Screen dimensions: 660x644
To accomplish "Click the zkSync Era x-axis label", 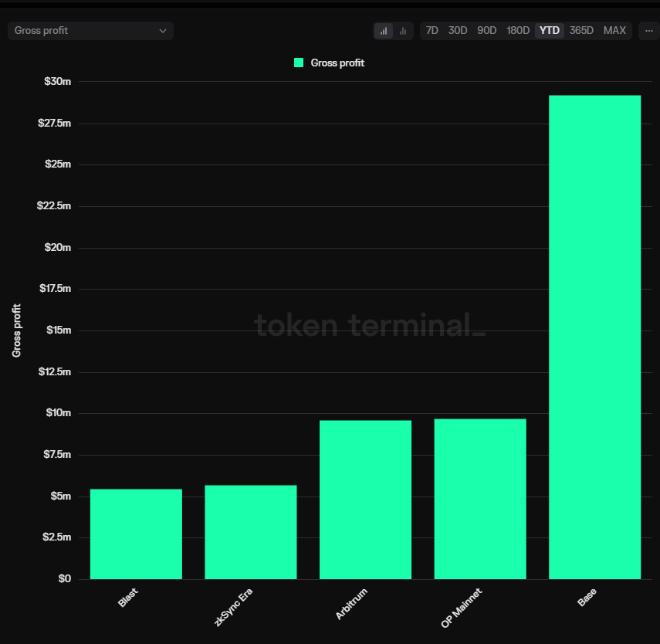I will pyautogui.click(x=233, y=608).
